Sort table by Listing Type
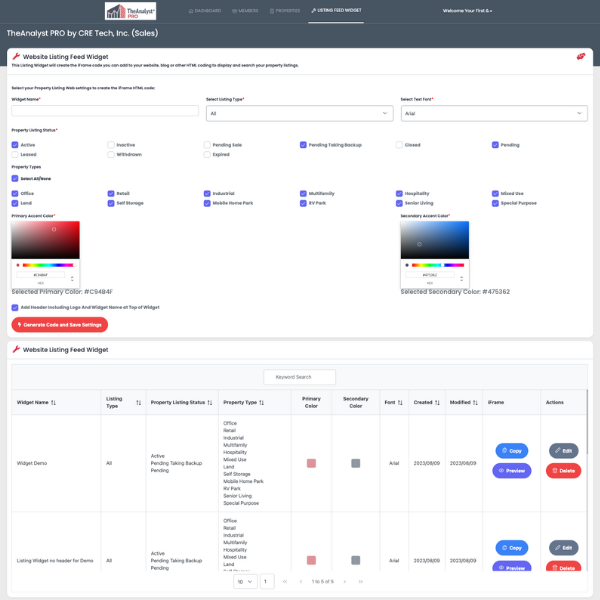 [139, 403]
